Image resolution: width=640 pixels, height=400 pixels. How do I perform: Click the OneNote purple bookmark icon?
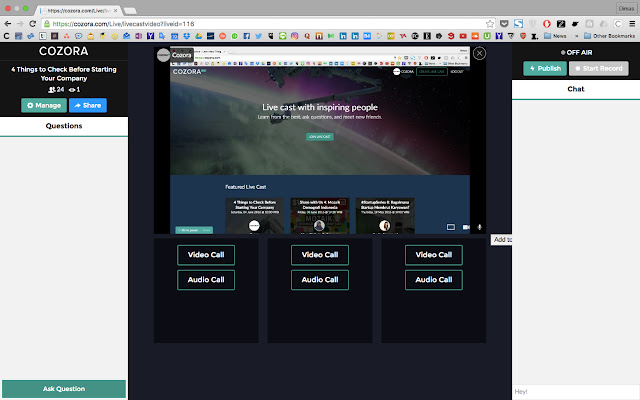pyautogui.click(x=138, y=36)
